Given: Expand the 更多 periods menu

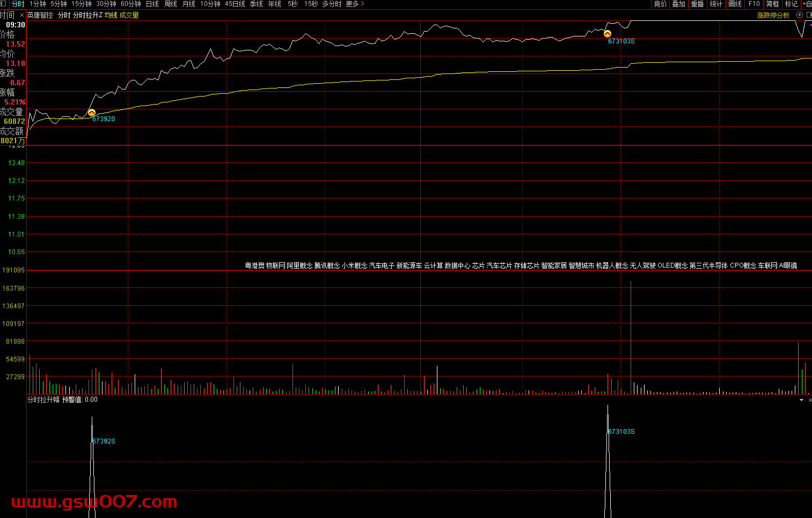Looking at the screenshot, I should [355, 4].
